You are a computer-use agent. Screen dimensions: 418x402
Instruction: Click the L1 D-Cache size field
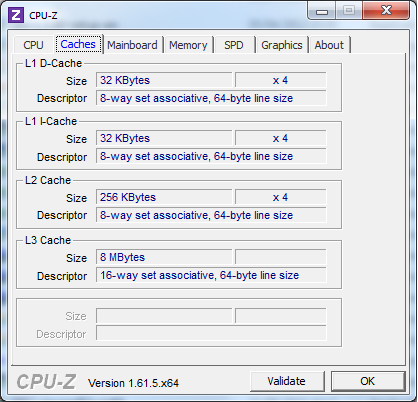tap(164, 80)
